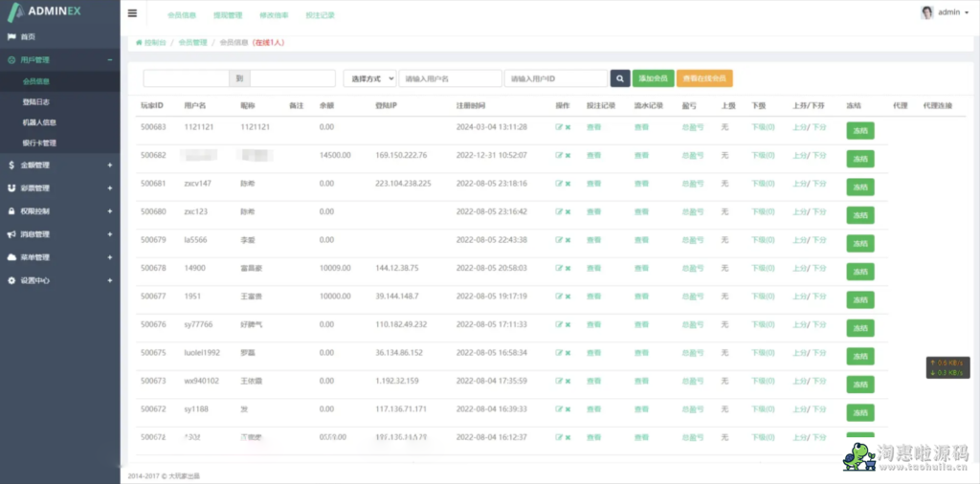Open 下级(0) for user la5566
The image size is (980, 484).
(763, 240)
